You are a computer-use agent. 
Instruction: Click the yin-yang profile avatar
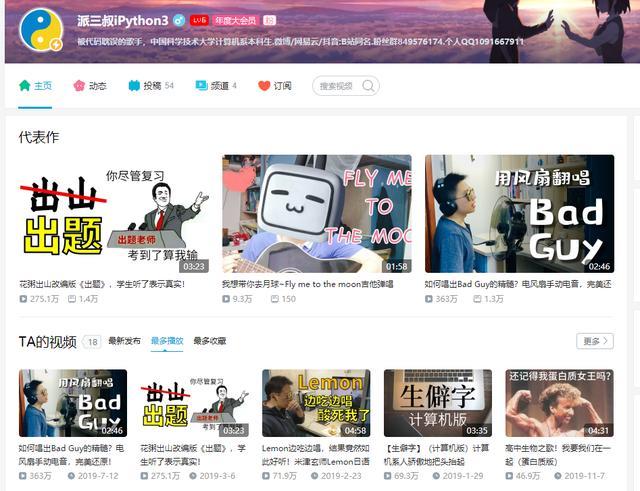[x=41, y=29]
